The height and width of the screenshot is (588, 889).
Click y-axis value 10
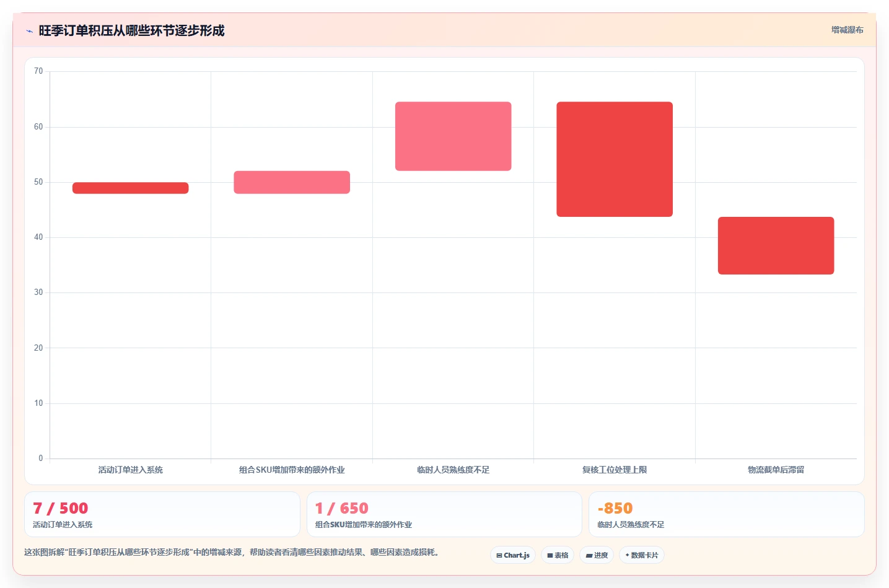[38, 403]
